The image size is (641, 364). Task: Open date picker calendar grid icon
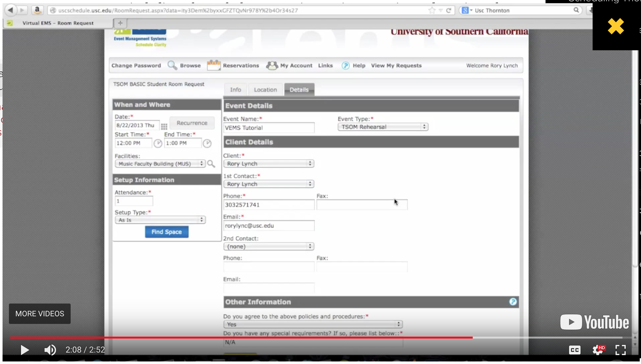(164, 127)
